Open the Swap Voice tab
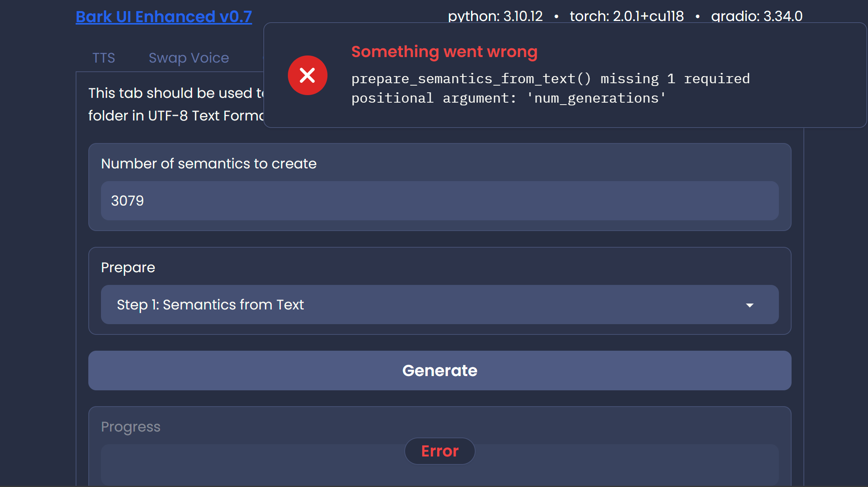 click(x=189, y=58)
